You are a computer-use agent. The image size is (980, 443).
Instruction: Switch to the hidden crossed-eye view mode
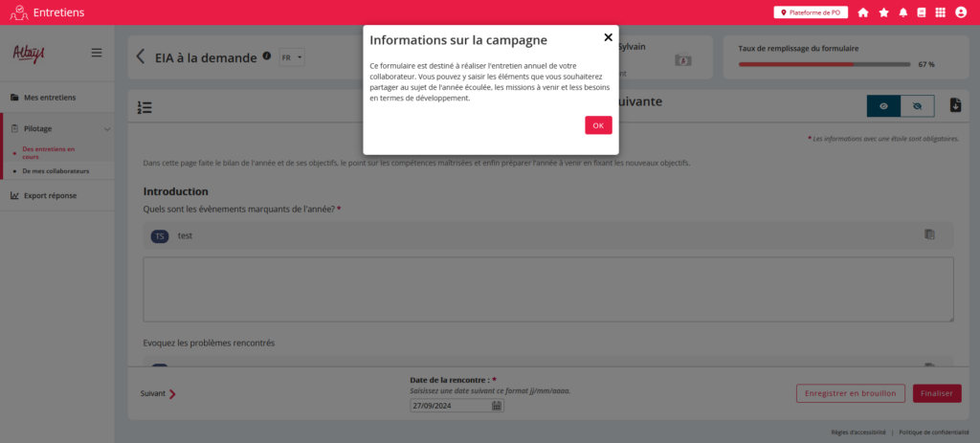(x=917, y=106)
